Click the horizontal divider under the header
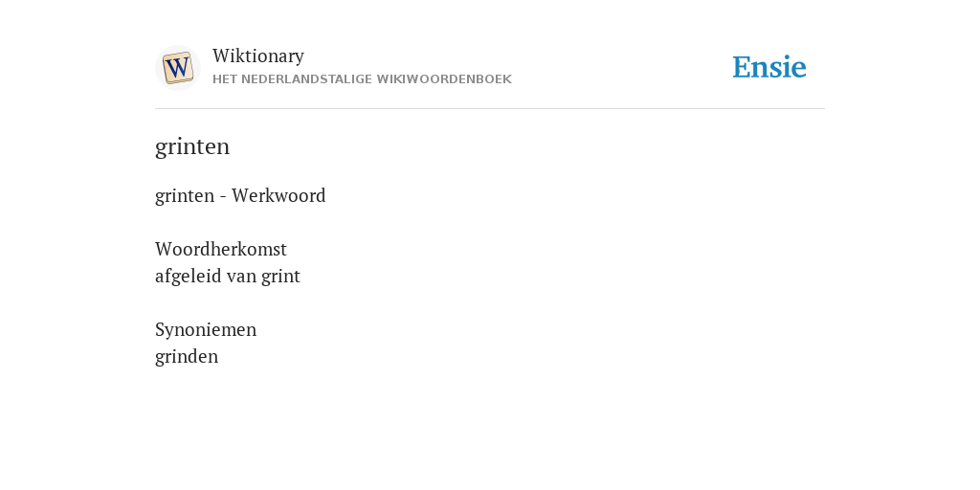The width and height of the screenshot is (980, 490). (x=490, y=109)
